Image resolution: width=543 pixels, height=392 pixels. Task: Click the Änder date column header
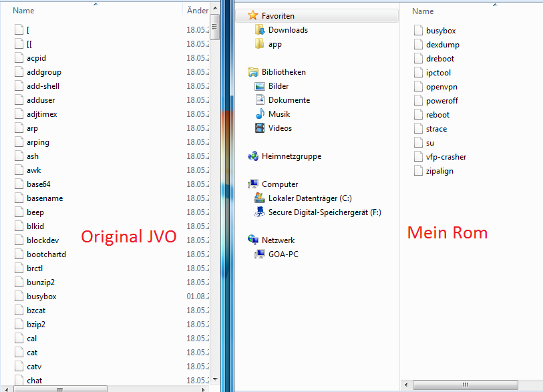click(197, 11)
